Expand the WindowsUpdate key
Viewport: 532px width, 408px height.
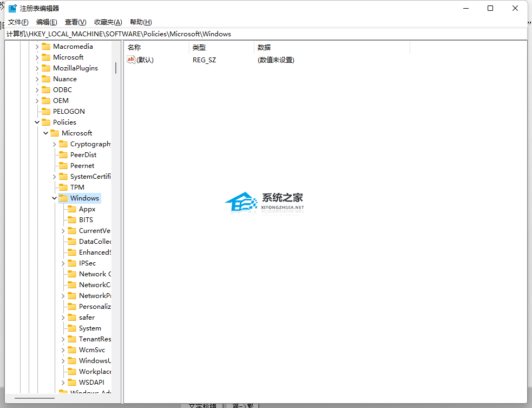[x=63, y=361]
